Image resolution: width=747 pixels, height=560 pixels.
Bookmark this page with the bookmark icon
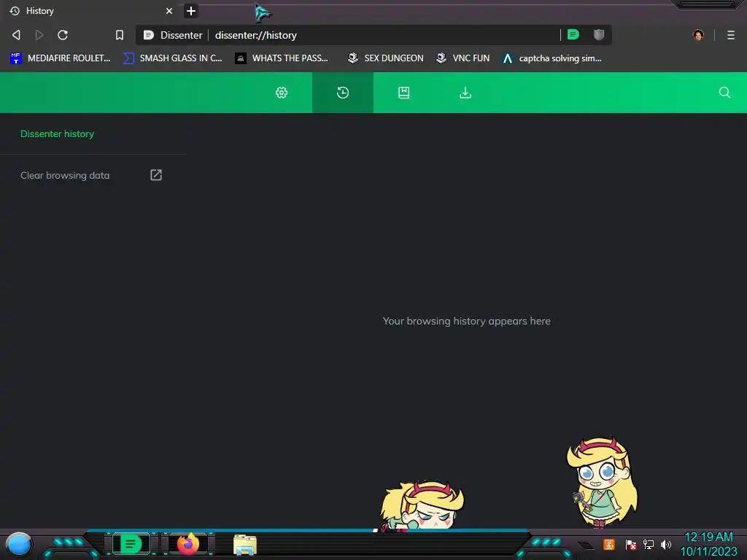(120, 35)
